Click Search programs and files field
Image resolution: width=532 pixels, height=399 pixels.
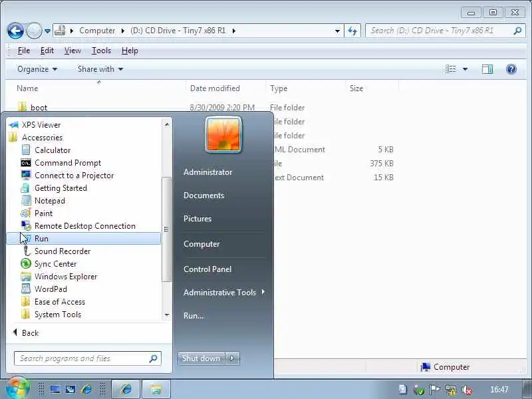[x=88, y=358]
